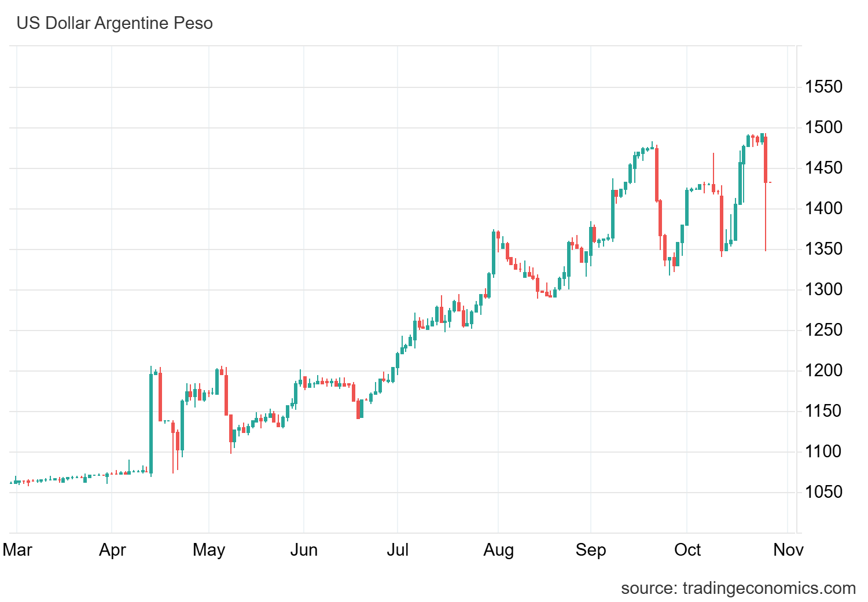
Task: Click the 1300 price axis label
Action: 824,290
